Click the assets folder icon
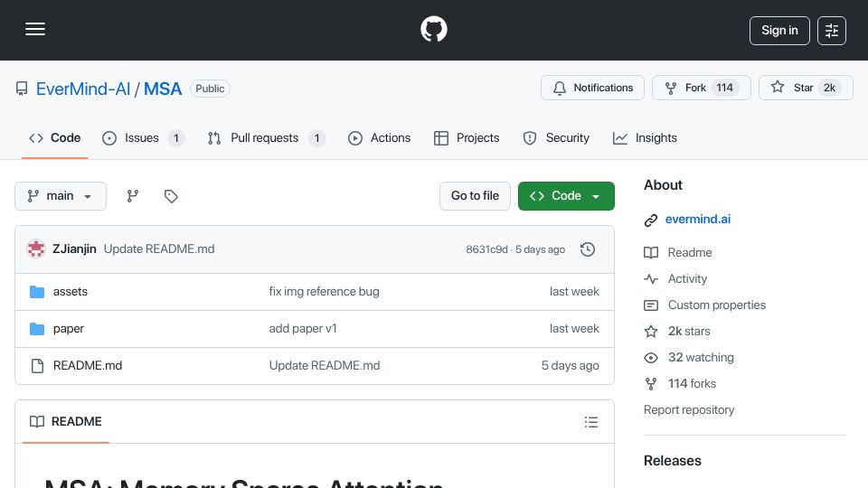 37,292
